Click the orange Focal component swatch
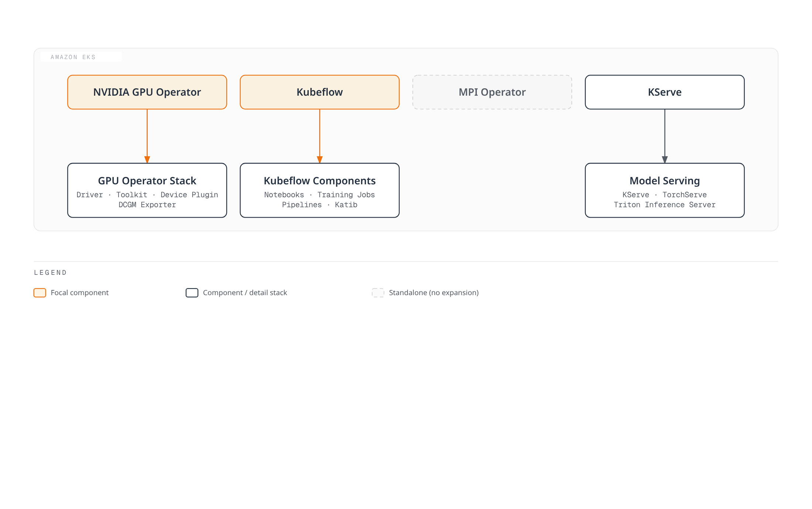812x509 pixels. pos(40,293)
